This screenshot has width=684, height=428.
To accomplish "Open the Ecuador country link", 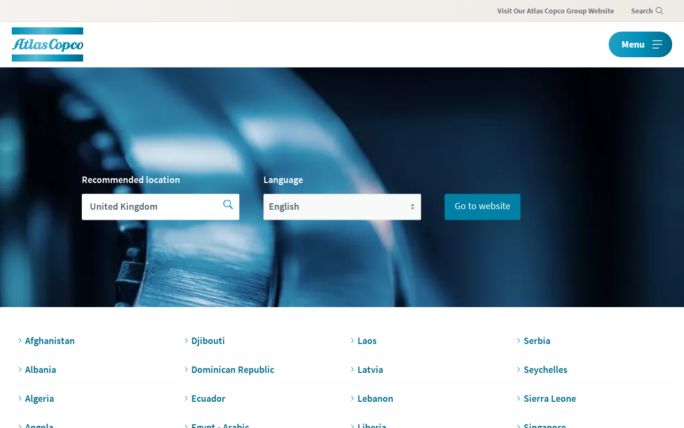I will (208, 399).
